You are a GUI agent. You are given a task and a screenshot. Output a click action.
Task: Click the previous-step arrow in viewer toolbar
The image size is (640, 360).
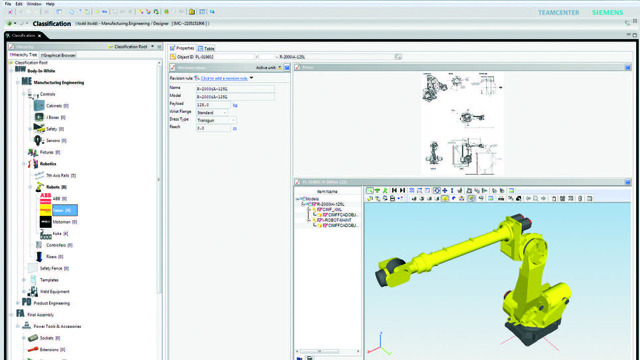[394, 191]
